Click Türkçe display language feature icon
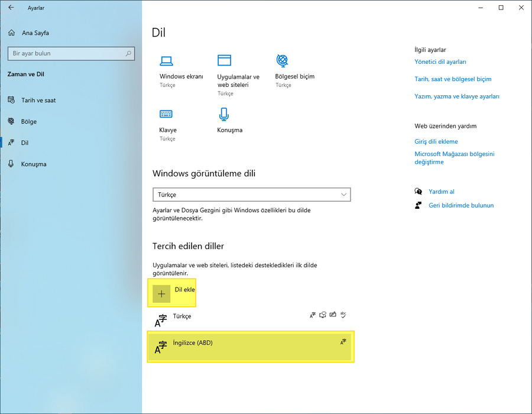The height and width of the screenshot is (414, 532). pos(313,315)
